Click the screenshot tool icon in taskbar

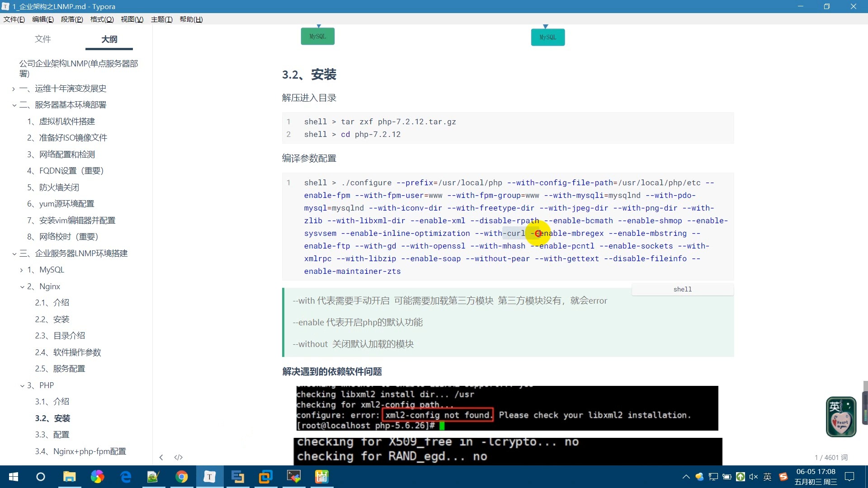tap(293, 477)
